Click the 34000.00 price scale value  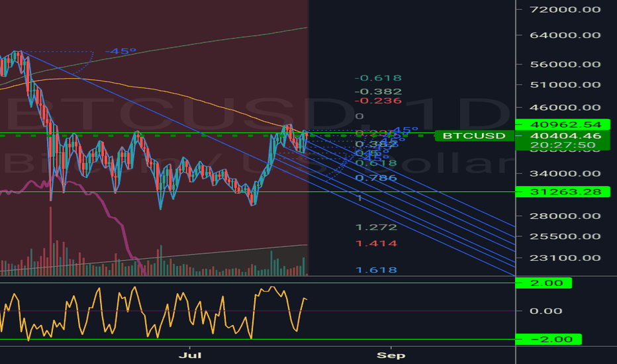click(565, 173)
